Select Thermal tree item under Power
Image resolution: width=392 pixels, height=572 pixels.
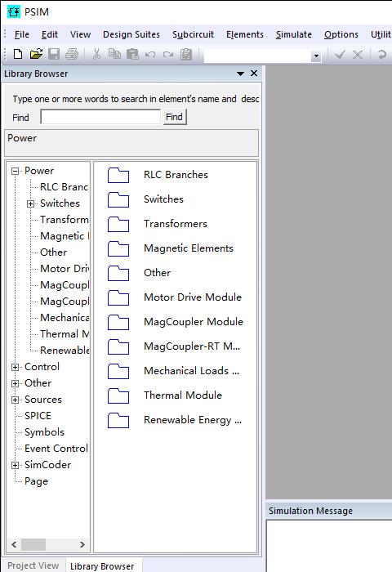click(65, 334)
